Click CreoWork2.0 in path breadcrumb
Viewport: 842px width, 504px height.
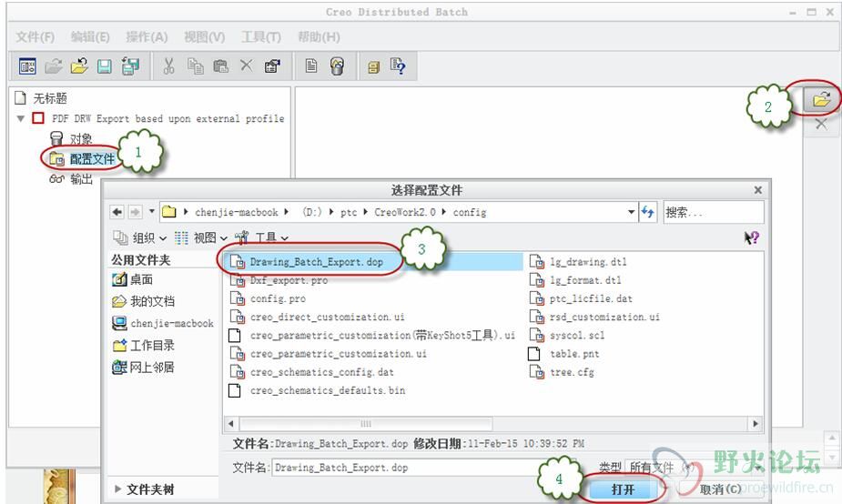click(x=405, y=212)
